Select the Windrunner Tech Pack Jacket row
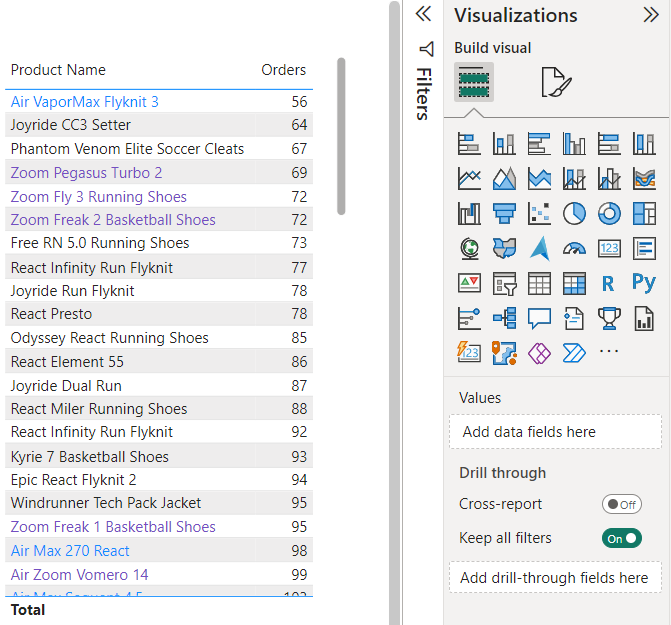Viewport: 671px width, 625px height. [159, 503]
